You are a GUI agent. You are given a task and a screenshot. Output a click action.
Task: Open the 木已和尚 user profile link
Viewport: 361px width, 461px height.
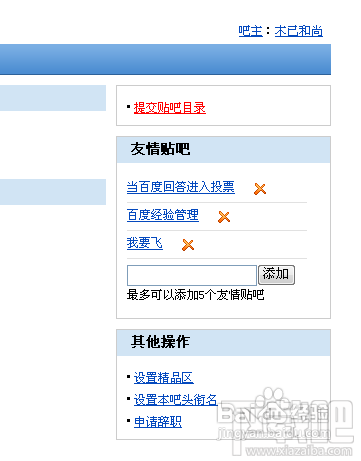[298, 31]
